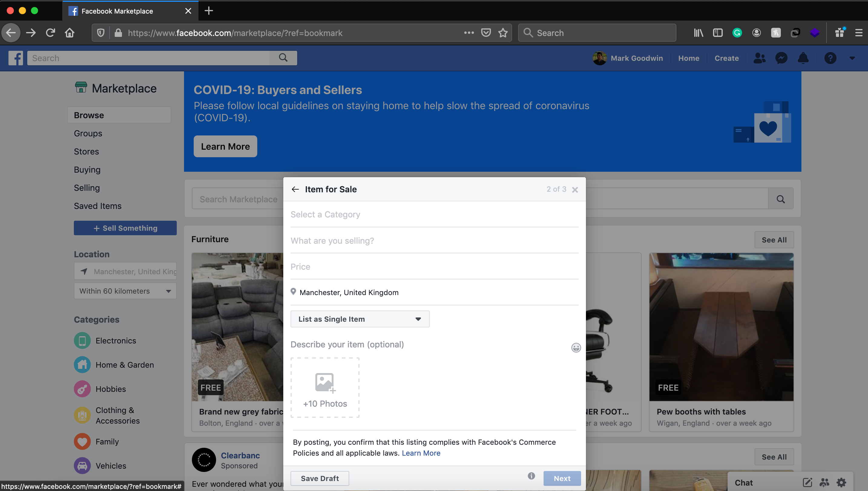Open account menu arrow in header

[852, 58]
